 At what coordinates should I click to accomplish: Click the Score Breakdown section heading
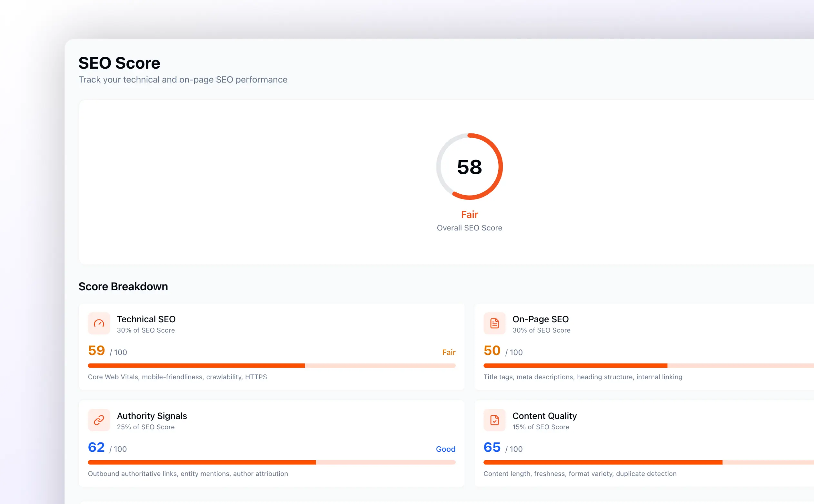[123, 286]
